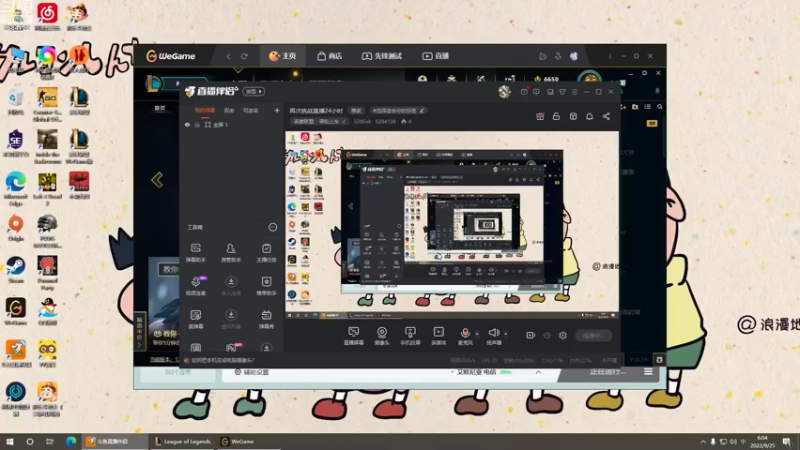Open the phone screen cast (手机投屏) tool

pyautogui.click(x=410, y=336)
